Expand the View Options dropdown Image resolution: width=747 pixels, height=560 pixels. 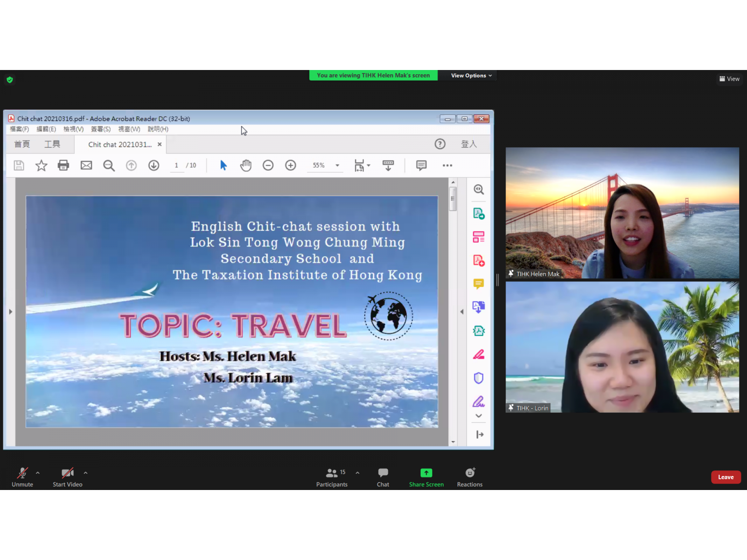[x=471, y=76]
